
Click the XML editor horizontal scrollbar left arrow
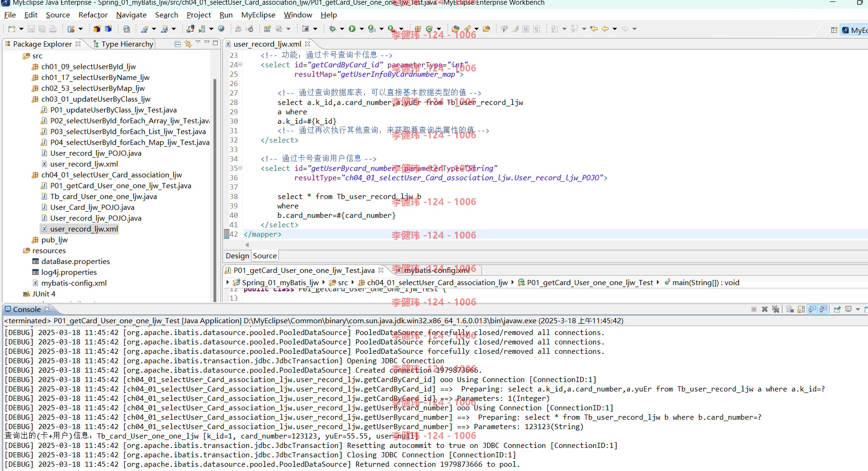[x=247, y=245]
